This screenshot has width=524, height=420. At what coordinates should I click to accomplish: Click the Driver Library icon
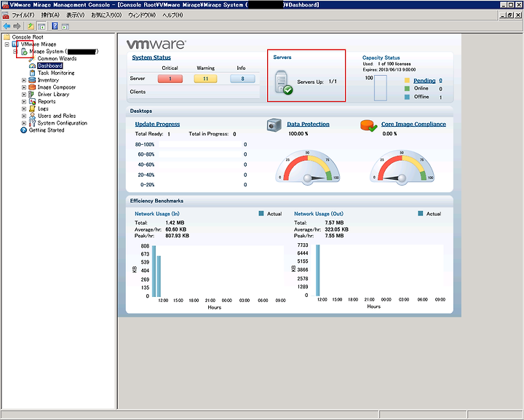click(x=32, y=94)
